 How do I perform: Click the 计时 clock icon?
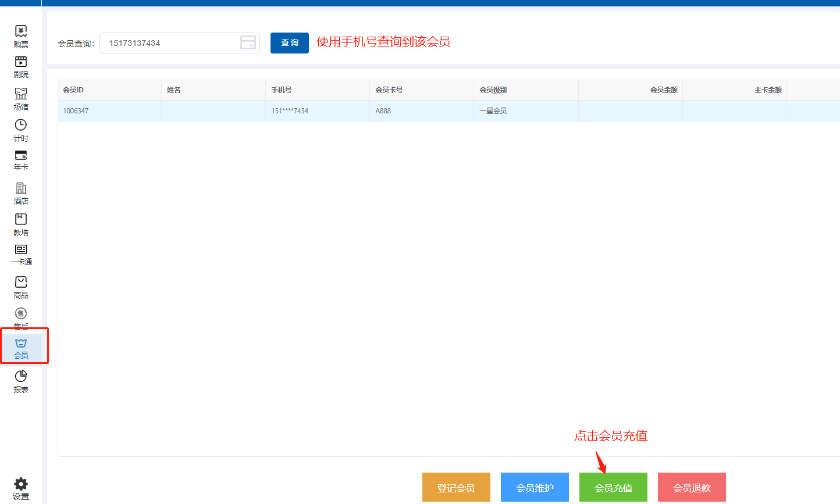(x=21, y=125)
